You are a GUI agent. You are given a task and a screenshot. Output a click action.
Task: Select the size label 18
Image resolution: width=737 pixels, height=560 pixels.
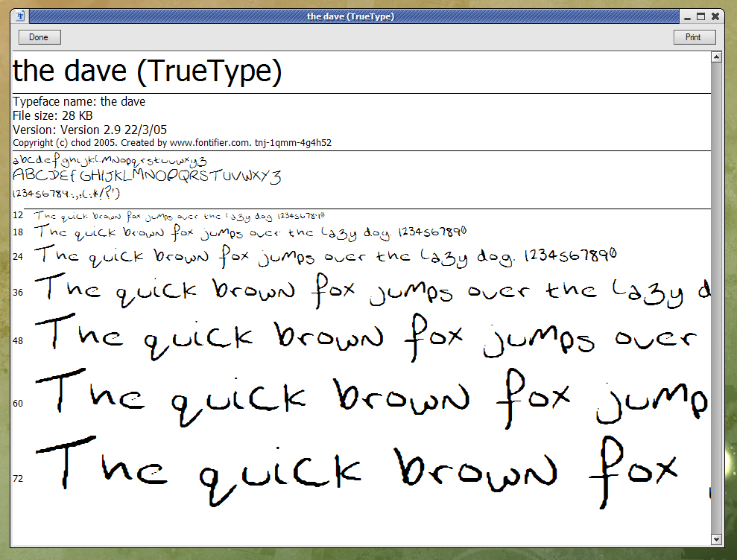click(x=18, y=232)
